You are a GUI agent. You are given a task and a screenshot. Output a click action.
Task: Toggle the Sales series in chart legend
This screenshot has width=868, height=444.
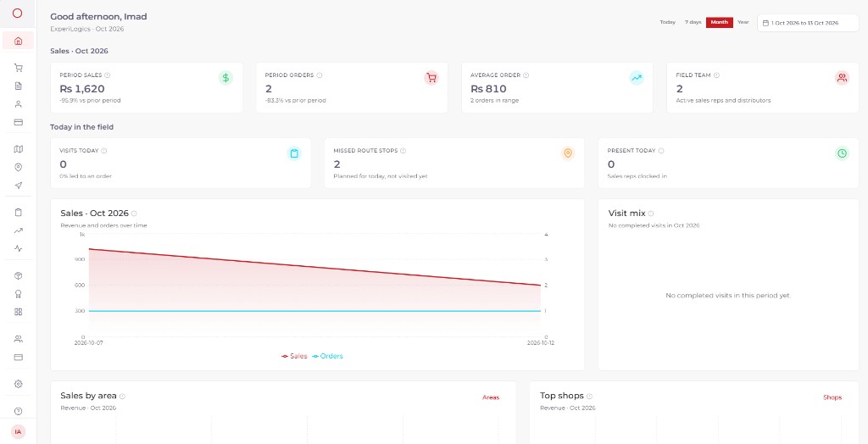pos(294,356)
